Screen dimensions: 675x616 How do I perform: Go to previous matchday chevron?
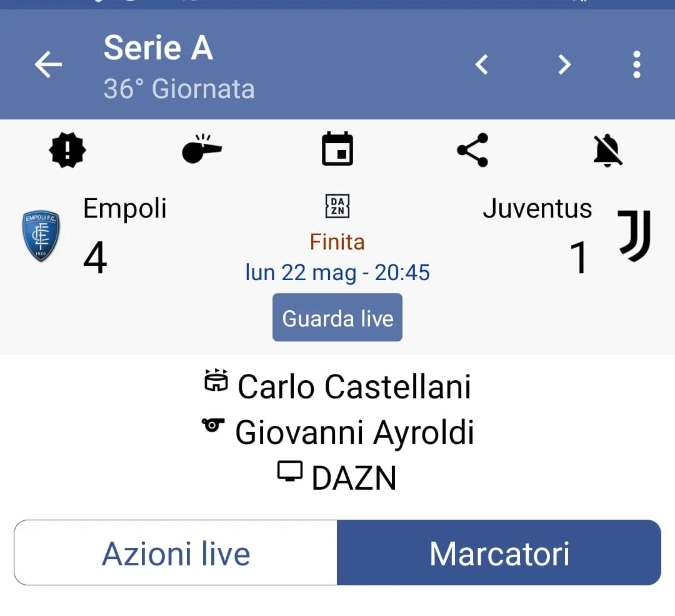tap(481, 64)
